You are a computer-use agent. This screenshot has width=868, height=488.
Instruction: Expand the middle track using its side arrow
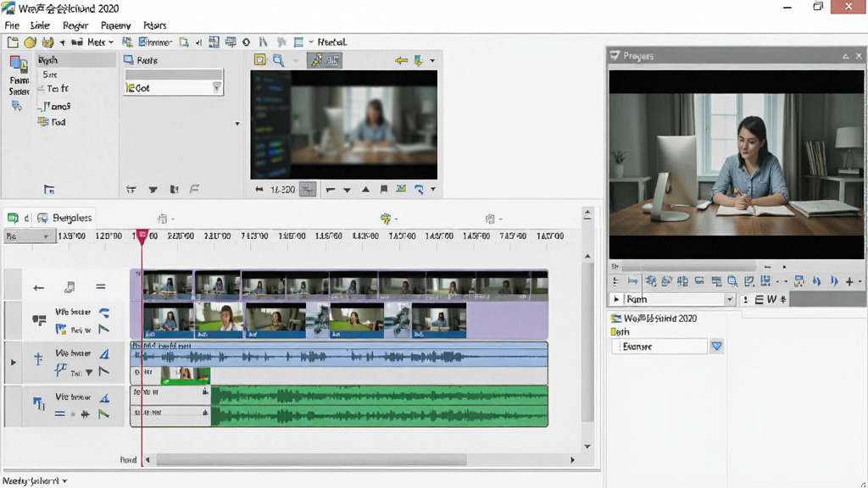click(x=14, y=363)
